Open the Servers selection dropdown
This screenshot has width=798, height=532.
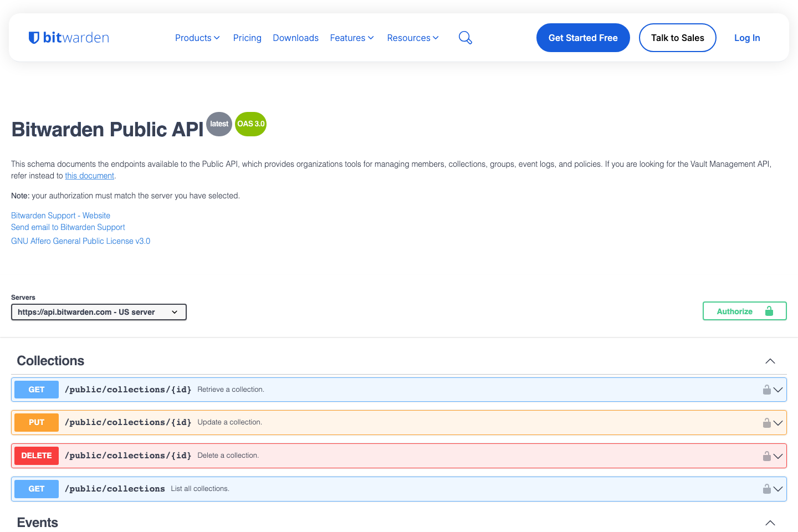click(x=99, y=311)
